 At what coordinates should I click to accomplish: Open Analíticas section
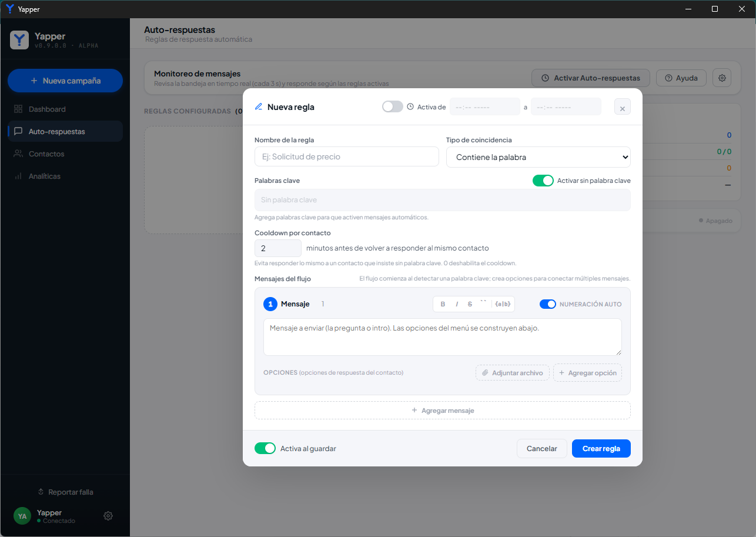[x=65, y=176]
